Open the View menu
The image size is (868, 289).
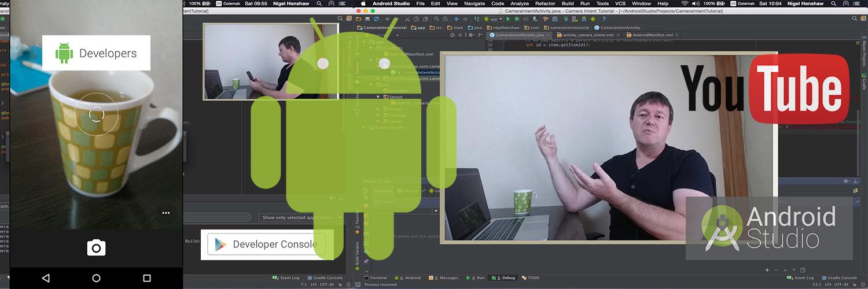(452, 3)
